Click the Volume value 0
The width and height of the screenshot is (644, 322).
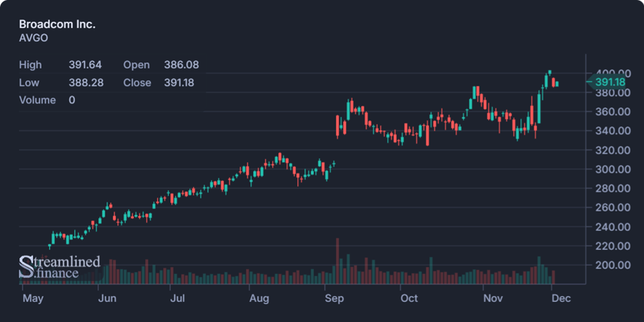click(x=72, y=100)
